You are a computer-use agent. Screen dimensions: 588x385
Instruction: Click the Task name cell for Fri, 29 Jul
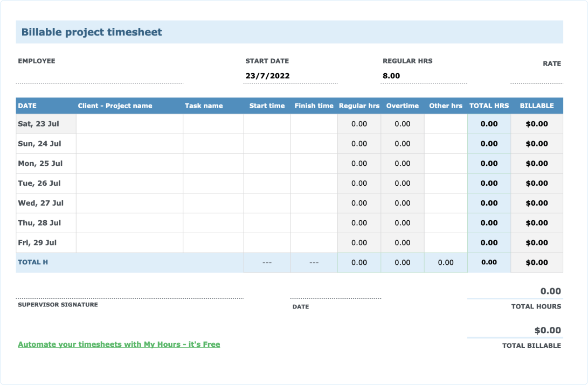[213, 243]
